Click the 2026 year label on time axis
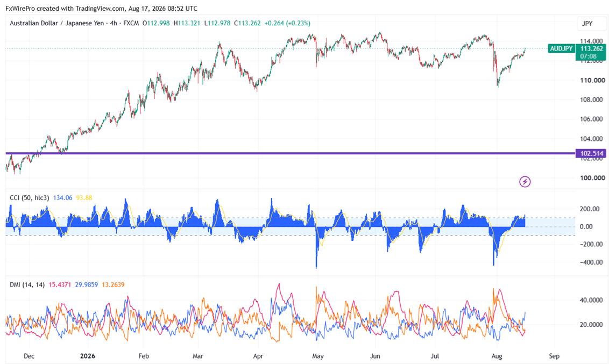Viewport: 609px width, 364px height. [87, 356]
